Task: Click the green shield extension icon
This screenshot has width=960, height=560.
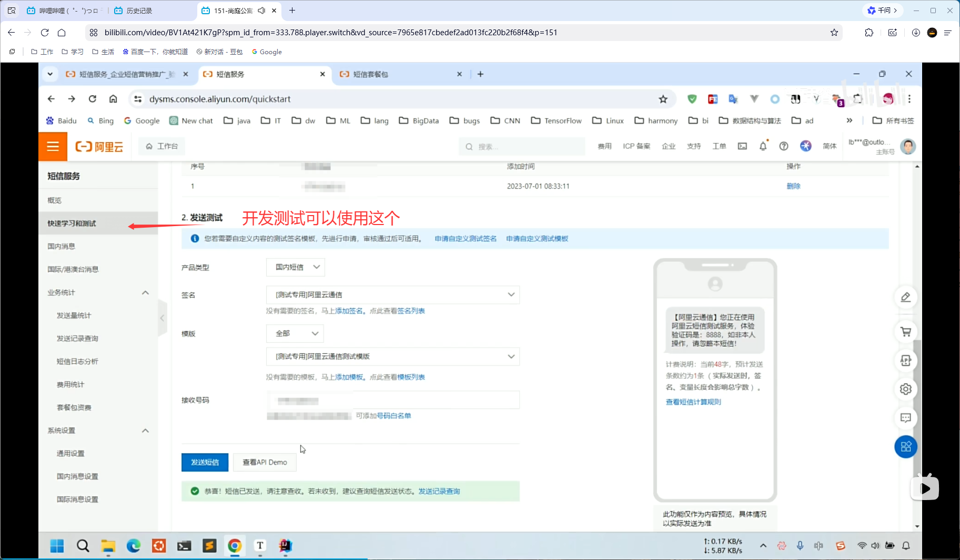Action: point(692,99)
